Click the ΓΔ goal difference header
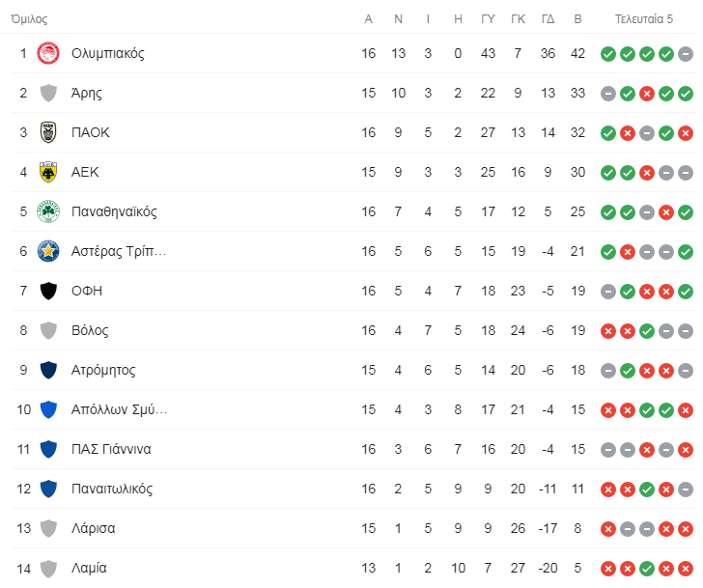703x588 pixels. click(548, 18)
